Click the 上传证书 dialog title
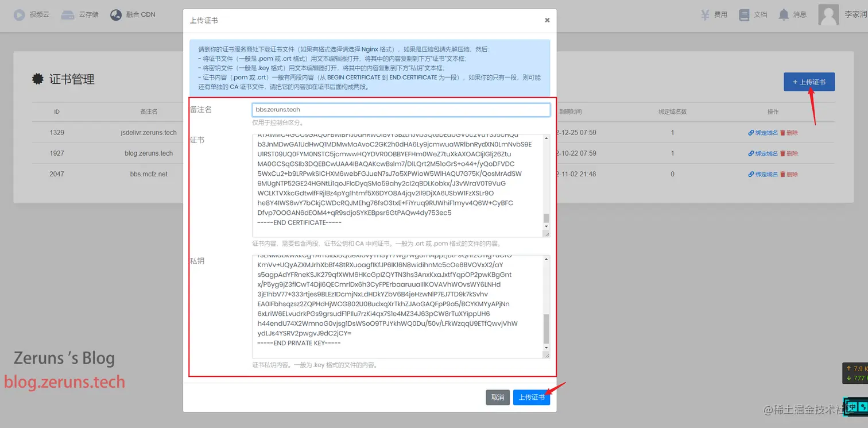Viewport: 868px width, 428px height. click(x=204, y=20)
